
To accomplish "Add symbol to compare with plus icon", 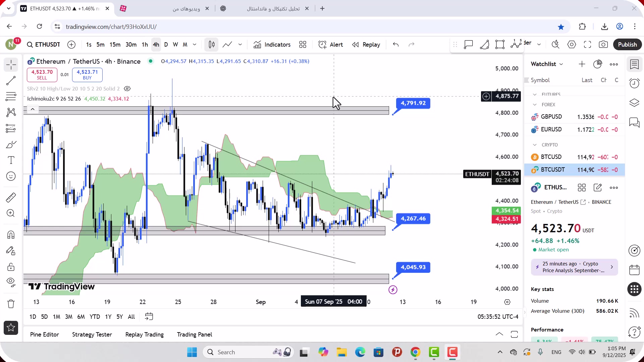I will coord(71,45).
